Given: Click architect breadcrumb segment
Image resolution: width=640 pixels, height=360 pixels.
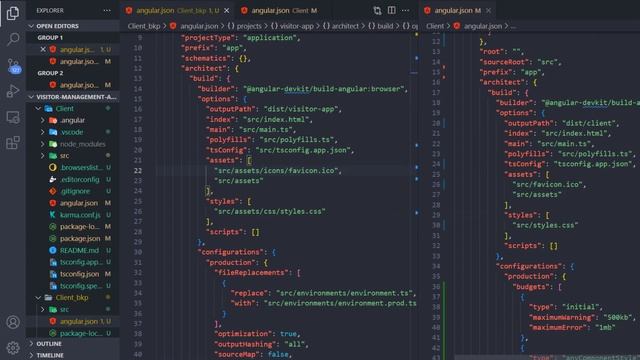Looking at the screenshot, I should 341,26.
